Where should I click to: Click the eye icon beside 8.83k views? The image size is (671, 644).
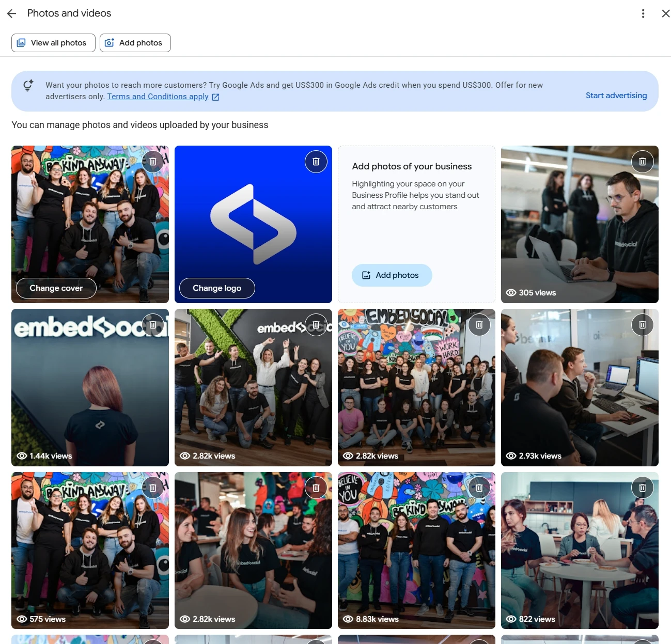coord(348,619)
